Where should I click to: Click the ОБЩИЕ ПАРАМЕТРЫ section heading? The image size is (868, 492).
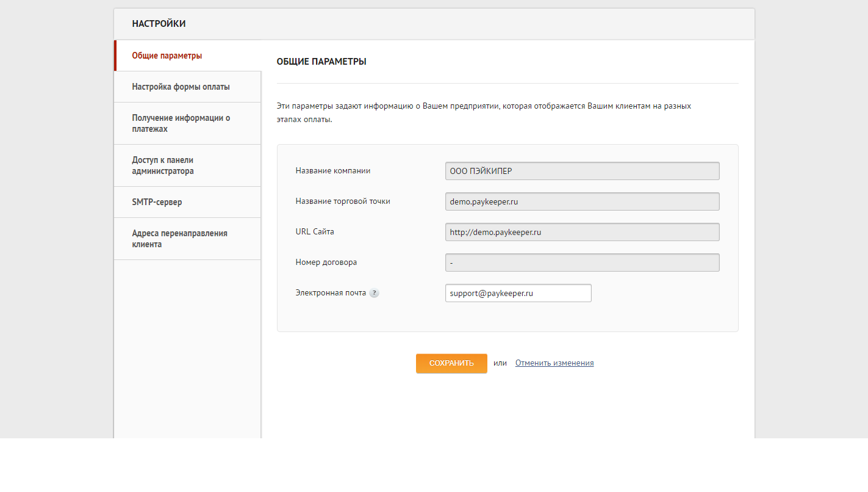(x=321, y=61)
